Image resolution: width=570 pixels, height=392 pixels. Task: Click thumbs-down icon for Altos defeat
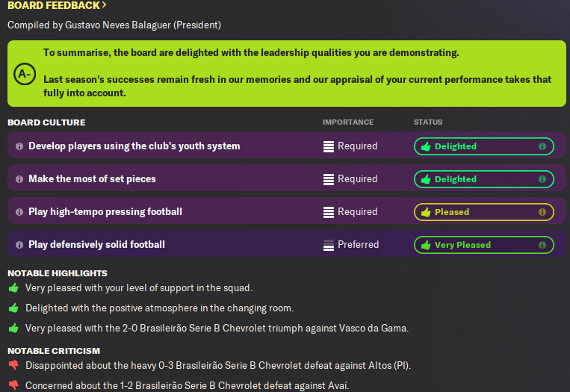coord(13,365)
